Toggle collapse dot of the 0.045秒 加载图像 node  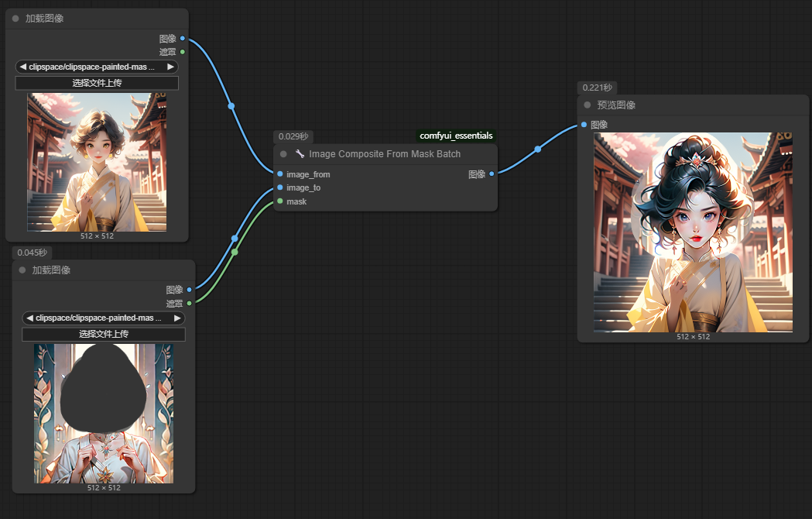coord(22,270)
